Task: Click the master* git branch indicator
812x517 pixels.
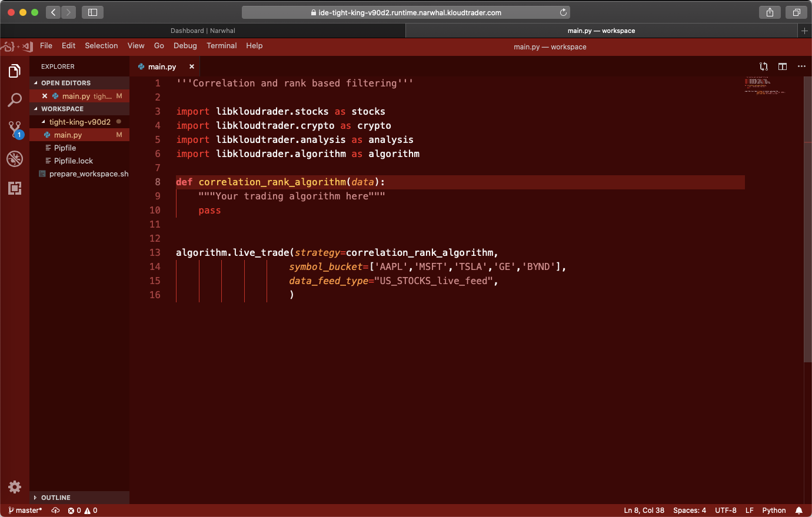Action: coord(25,511)
